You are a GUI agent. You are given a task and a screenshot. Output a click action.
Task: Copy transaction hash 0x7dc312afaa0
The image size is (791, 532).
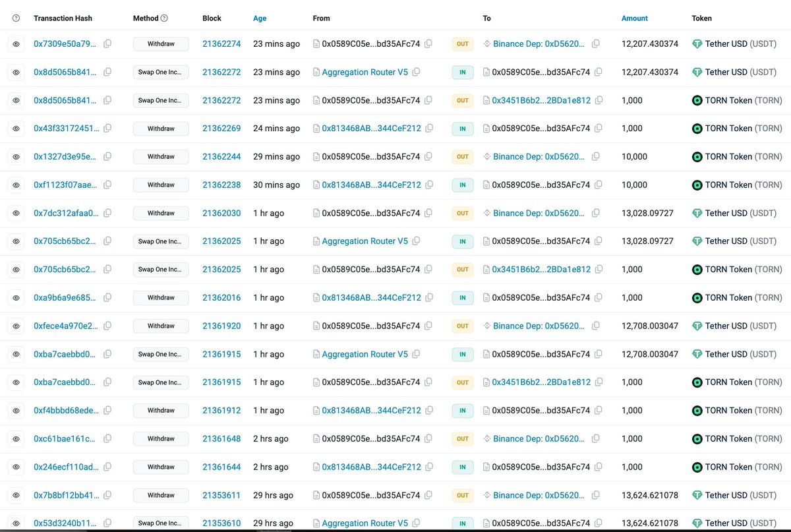(107, 213)
